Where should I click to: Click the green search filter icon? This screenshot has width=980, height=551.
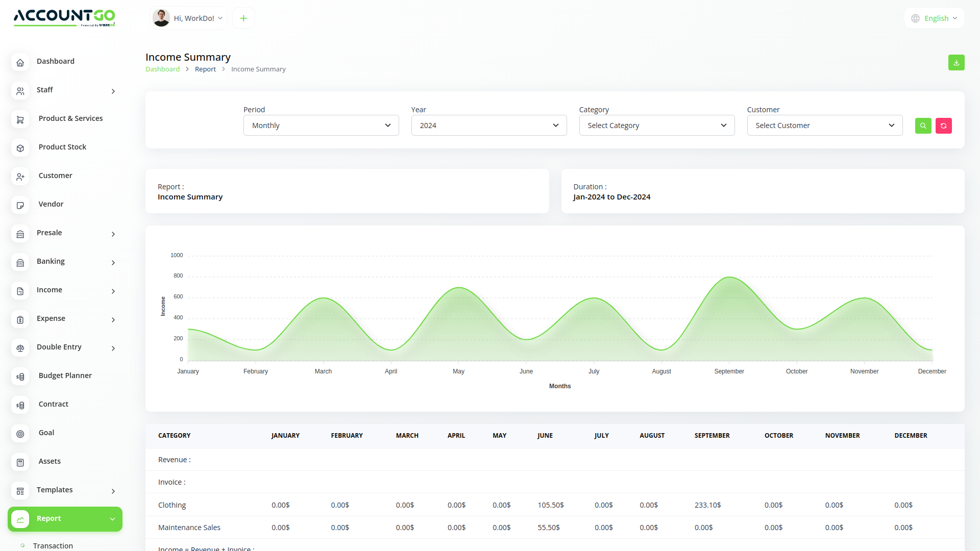[923, 126]
